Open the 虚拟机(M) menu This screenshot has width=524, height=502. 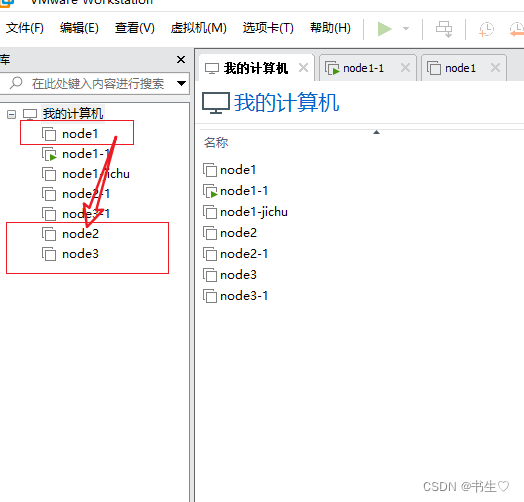click(x=199, y=28)
